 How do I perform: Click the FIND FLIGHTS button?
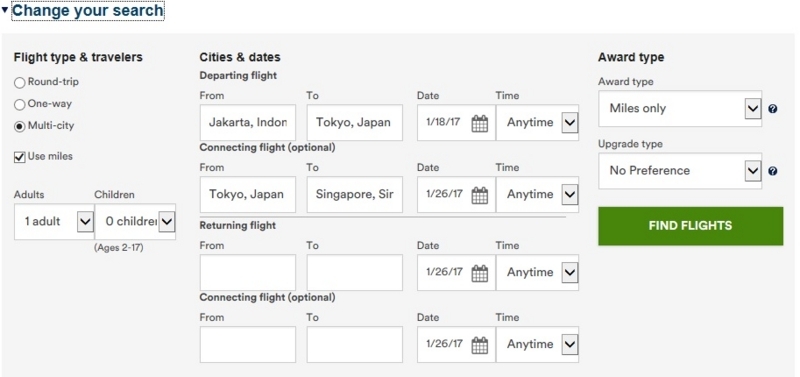click(x=690, y=226)
